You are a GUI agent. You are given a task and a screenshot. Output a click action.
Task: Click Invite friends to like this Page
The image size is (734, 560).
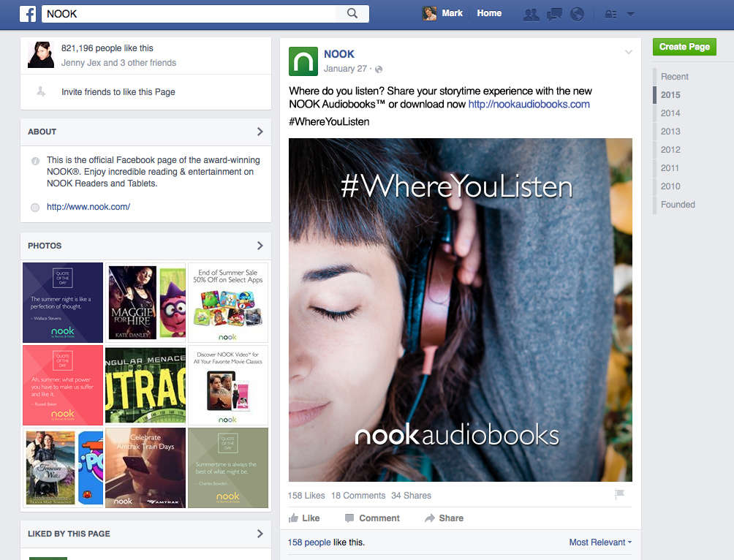click(118, 92)
